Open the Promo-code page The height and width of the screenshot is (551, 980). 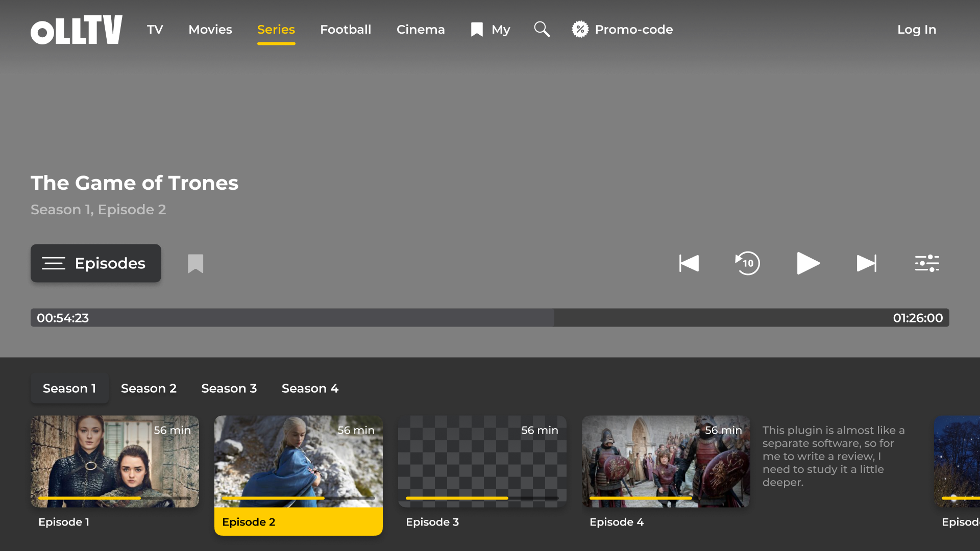tap(634, 30)
